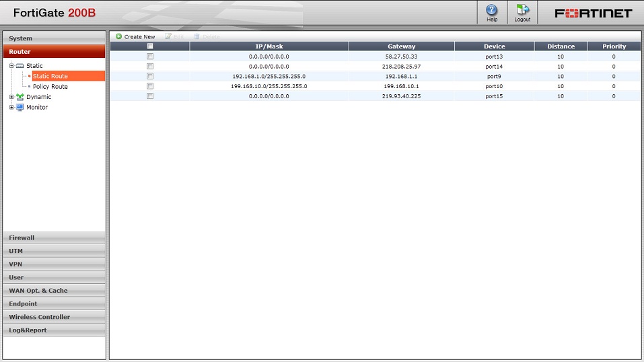Click the Edit pencil icon

pos(168,36)
